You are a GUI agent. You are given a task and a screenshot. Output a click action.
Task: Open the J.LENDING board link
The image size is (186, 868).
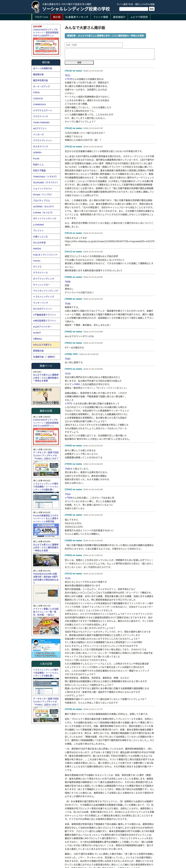(x=46, y=225)
